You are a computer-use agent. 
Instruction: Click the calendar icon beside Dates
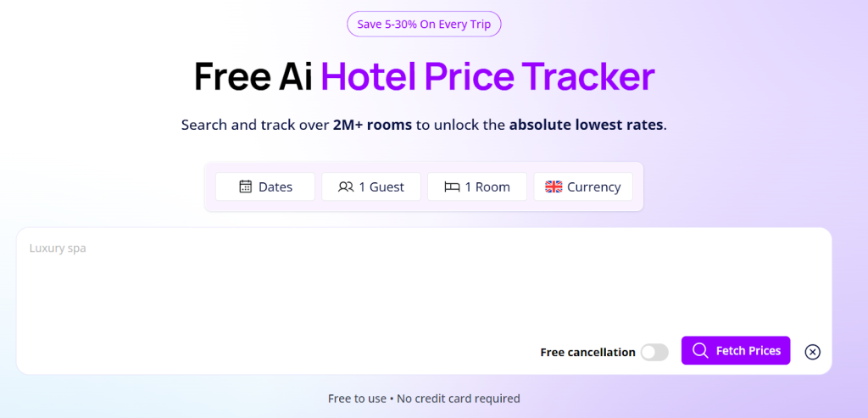[246, 187]
